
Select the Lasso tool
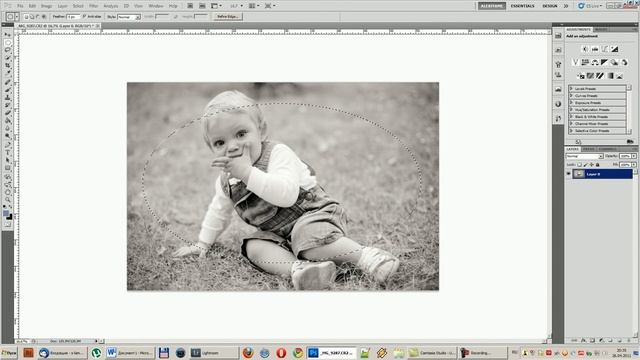point(8,50)
